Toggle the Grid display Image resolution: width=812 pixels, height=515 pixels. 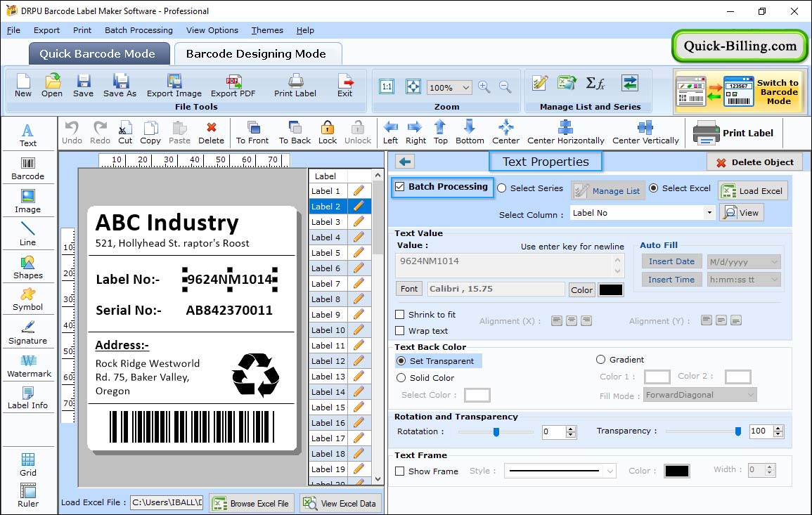pyautogui.click(x=28, y=464)
